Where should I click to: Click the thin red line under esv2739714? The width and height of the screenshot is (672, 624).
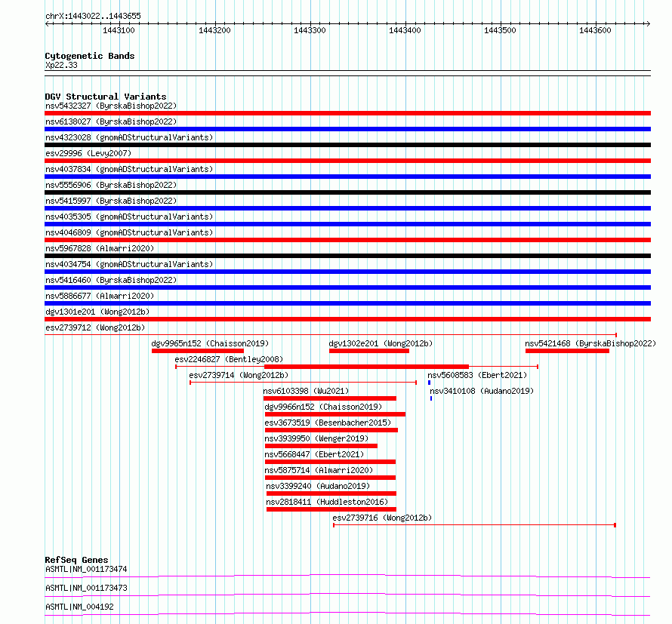click(303, 383)
